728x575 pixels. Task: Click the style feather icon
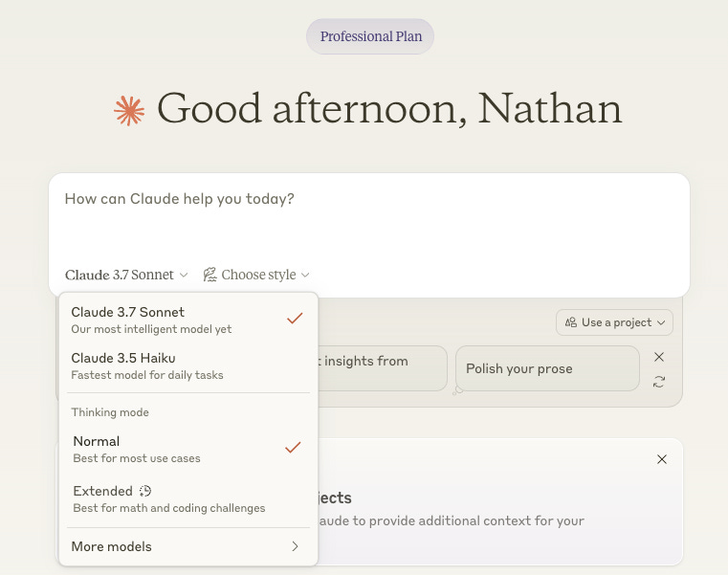point(210,275)
